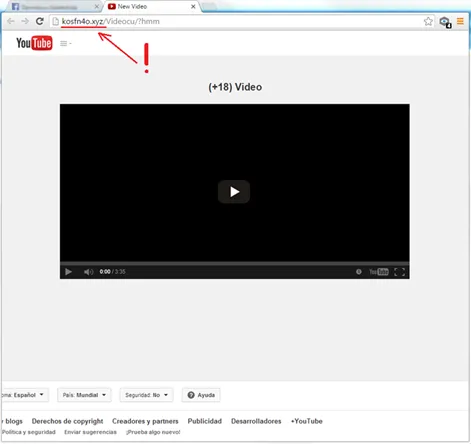
Task: Expand País: Mundial dropdown
Action: click(84, 395)
